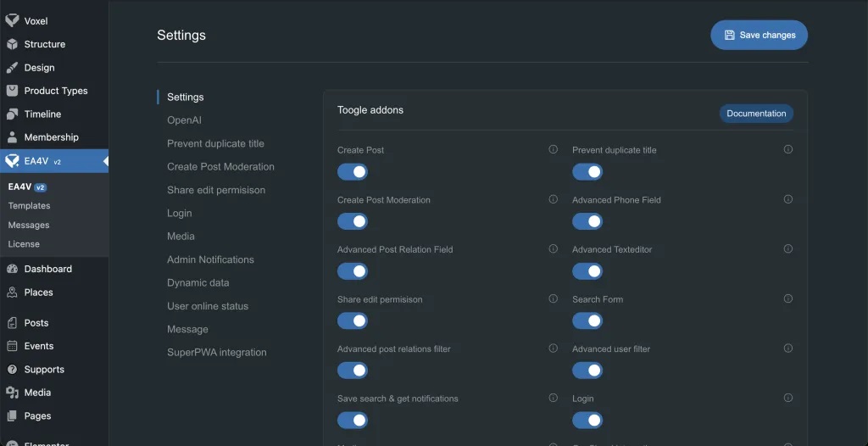Turn off Prevent duplicate title toggle
868x446 pixels.
(x=587, y=172)
